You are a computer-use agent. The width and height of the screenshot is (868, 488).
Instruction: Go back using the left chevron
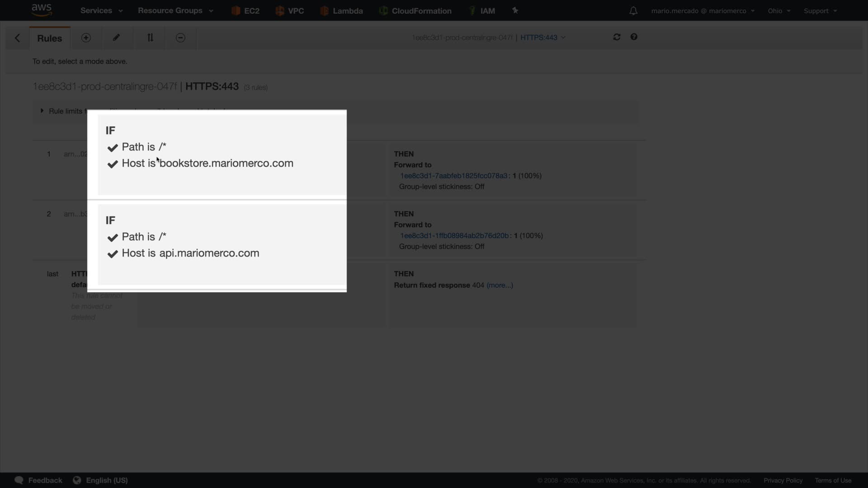(17, 38)
